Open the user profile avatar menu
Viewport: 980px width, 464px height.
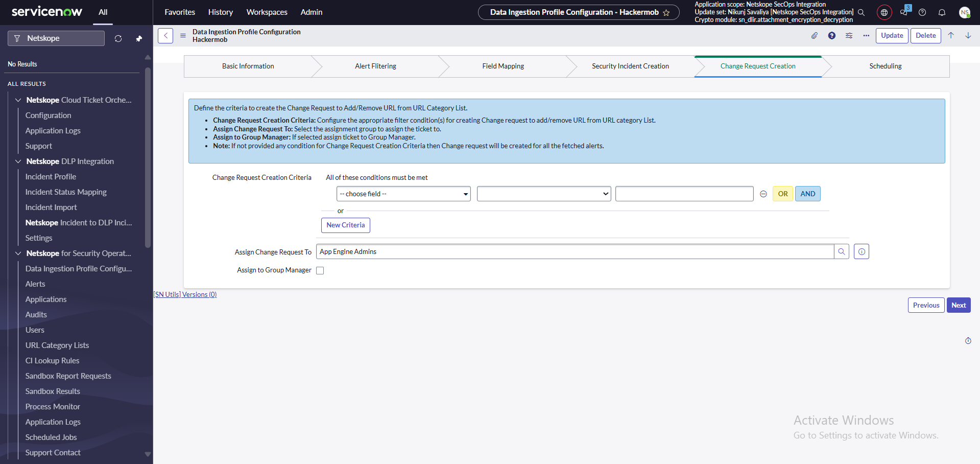pyautogui.click(x=964, y=12)
